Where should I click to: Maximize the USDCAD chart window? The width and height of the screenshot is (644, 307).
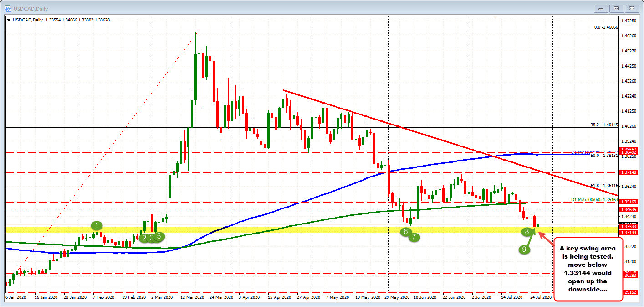(617, 8)
